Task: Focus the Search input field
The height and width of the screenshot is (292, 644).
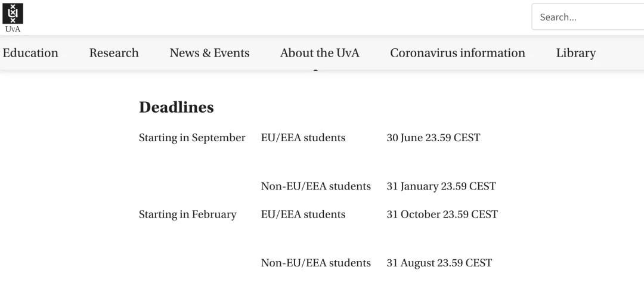Action: [x=587, y=17]
